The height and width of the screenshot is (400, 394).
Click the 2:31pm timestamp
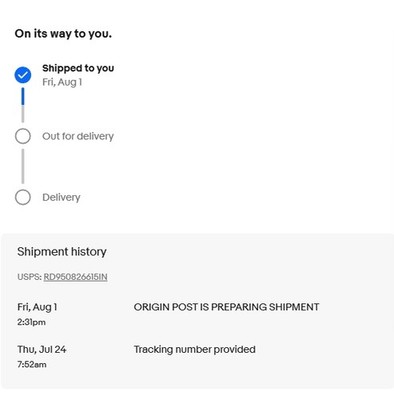31,322
